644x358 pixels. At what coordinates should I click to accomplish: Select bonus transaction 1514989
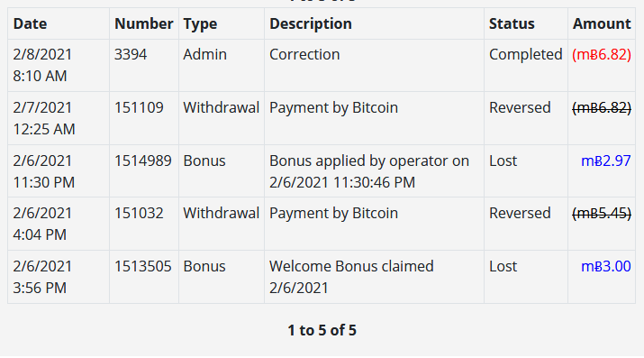pos(143,161)
